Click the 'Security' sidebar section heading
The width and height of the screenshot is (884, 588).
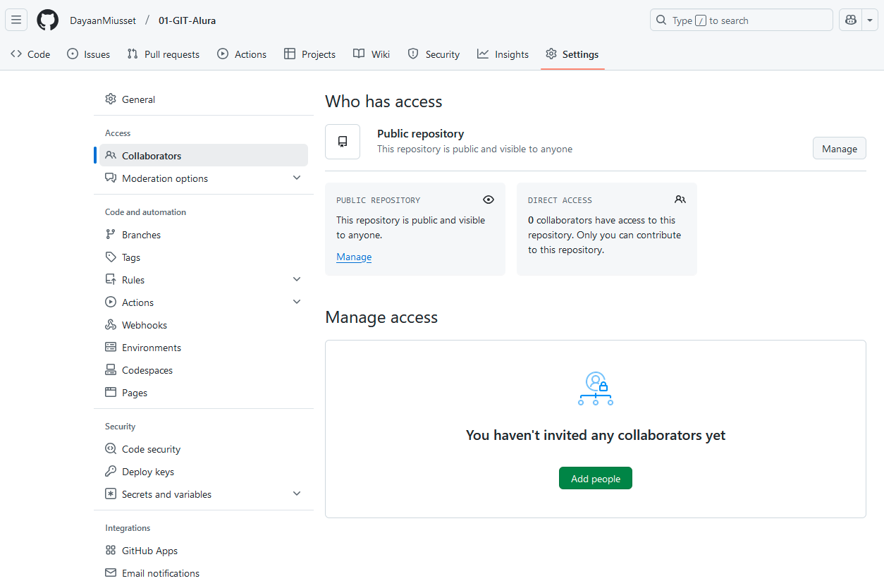point(121,427)
